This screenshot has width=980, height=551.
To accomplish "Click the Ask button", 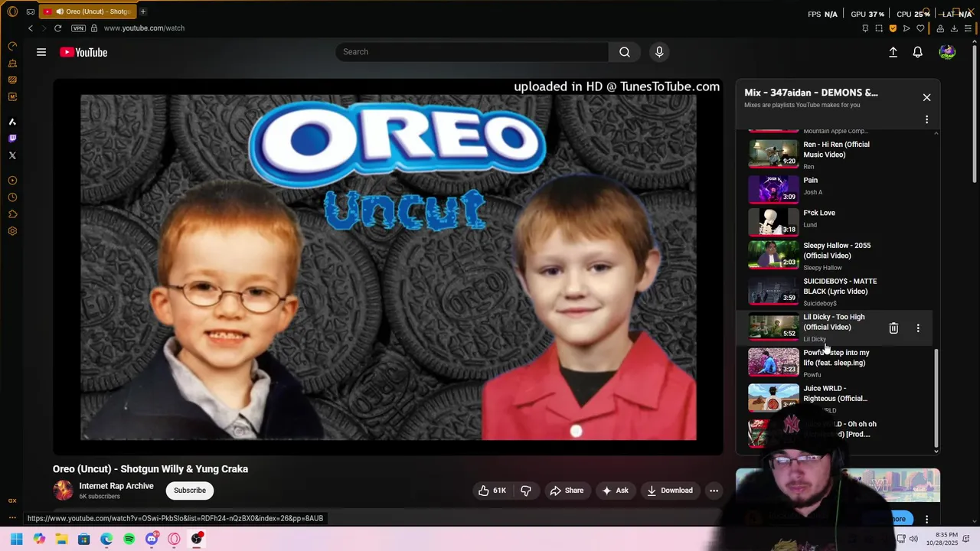I will coord(615,491).
